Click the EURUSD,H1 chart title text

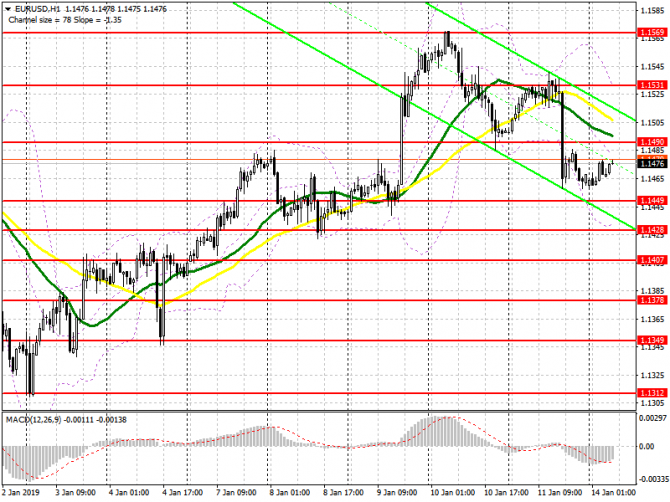tap(39, 9)
